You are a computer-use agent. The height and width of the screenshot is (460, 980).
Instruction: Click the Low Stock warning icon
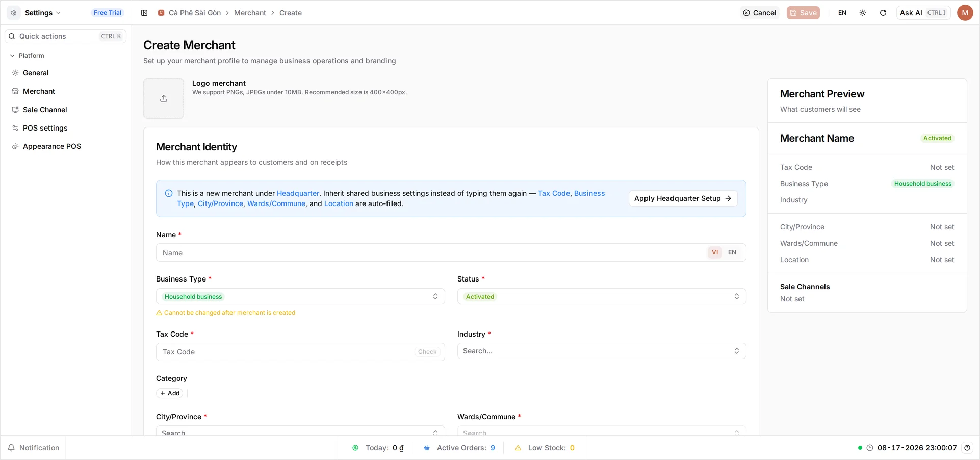(518, 448)
